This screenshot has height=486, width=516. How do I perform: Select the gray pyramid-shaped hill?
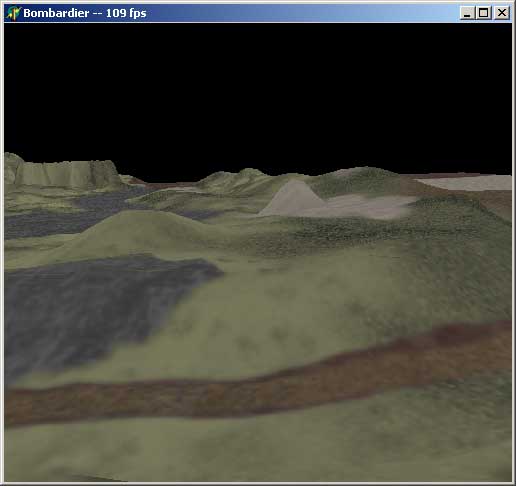coord(293,198)
